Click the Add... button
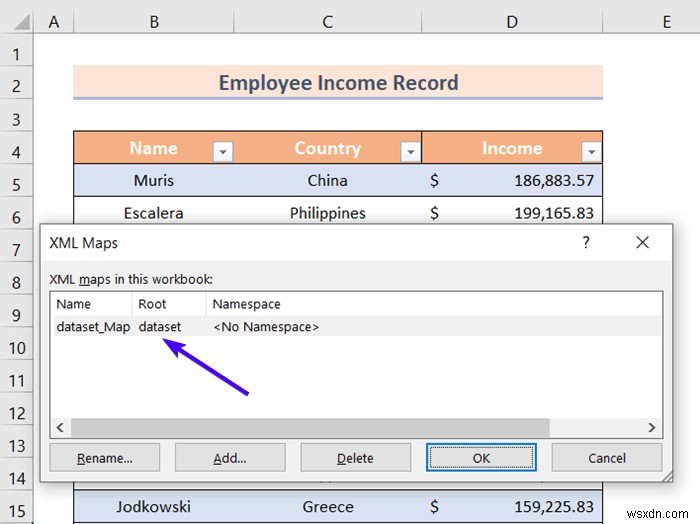Image resolution: width=700 pixels, height=524 pixels. point(230,457)
